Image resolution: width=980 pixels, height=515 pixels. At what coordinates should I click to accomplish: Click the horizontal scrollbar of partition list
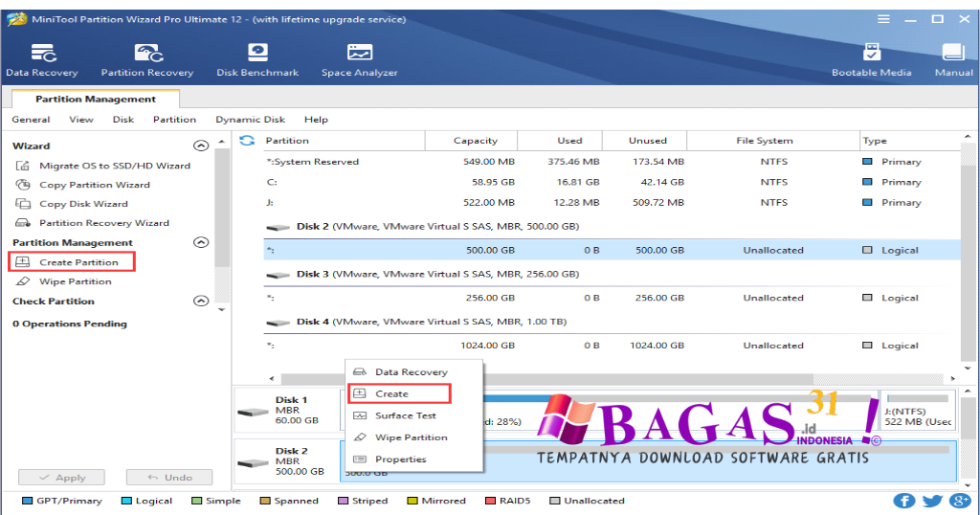[546, 379]
